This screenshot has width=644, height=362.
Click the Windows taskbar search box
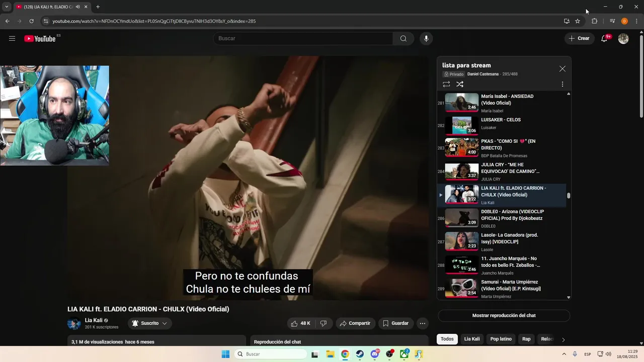coord(271,354)
